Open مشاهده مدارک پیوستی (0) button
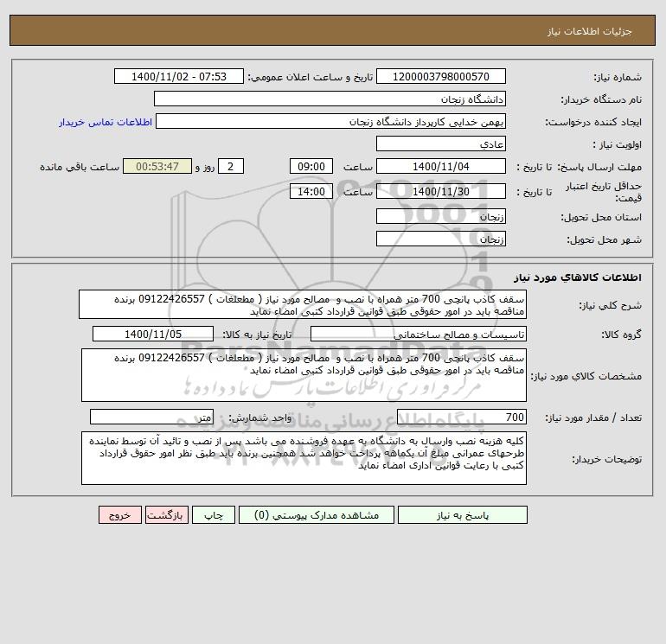Viewport: 666px width, 644px height. click(x=317, y=515)
